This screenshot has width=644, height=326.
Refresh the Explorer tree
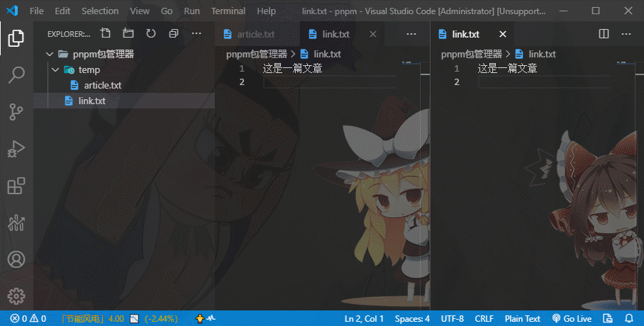coord(151,34)
